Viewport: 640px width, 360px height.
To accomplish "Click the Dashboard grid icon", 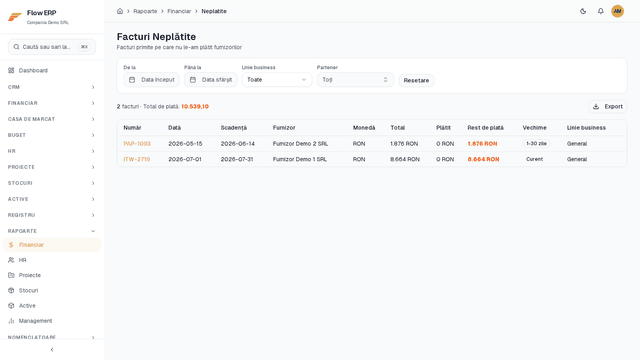I will (x=11, y=71).
